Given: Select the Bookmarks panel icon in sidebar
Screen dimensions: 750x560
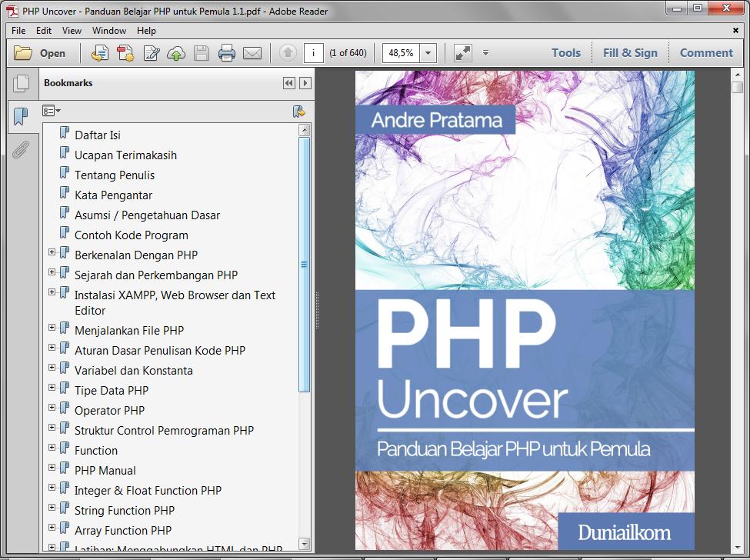Looking at the screenshot, I should click(21, 116).
